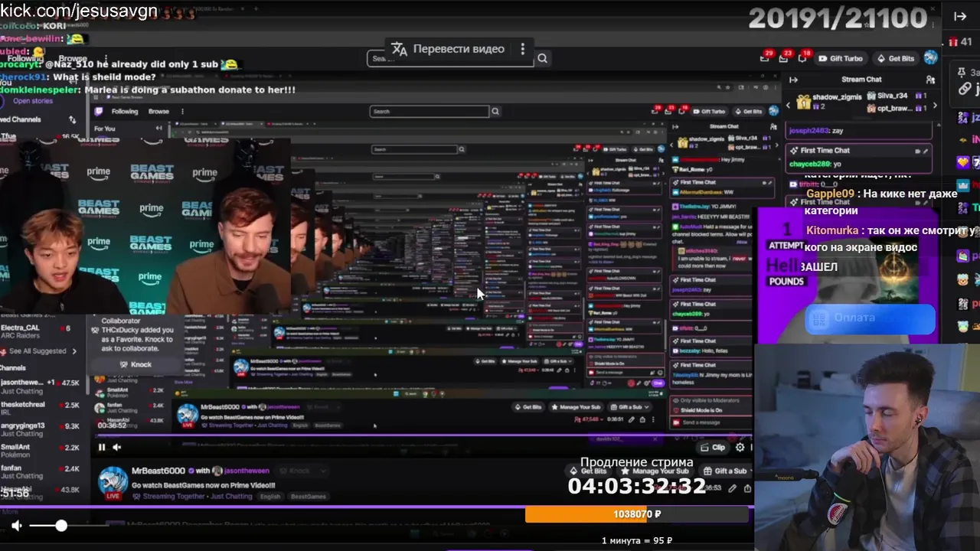
Task: Show next gift leaders with the right arrow
Action: 933,105
